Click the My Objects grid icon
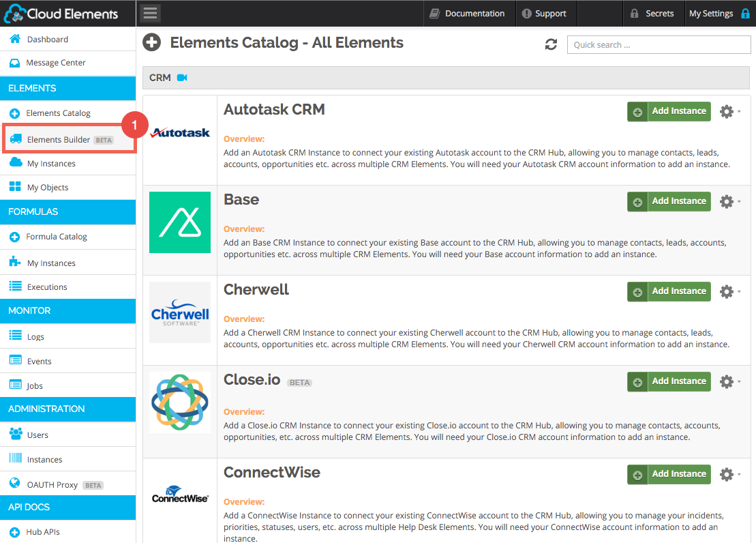Viewport: 756px width, 543px height. pyautogui.click(x=16, y=186)
